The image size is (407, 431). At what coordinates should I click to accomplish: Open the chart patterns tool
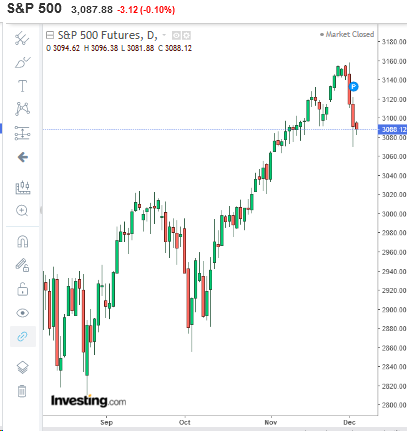pyautogui.click(x=22, y=109)
